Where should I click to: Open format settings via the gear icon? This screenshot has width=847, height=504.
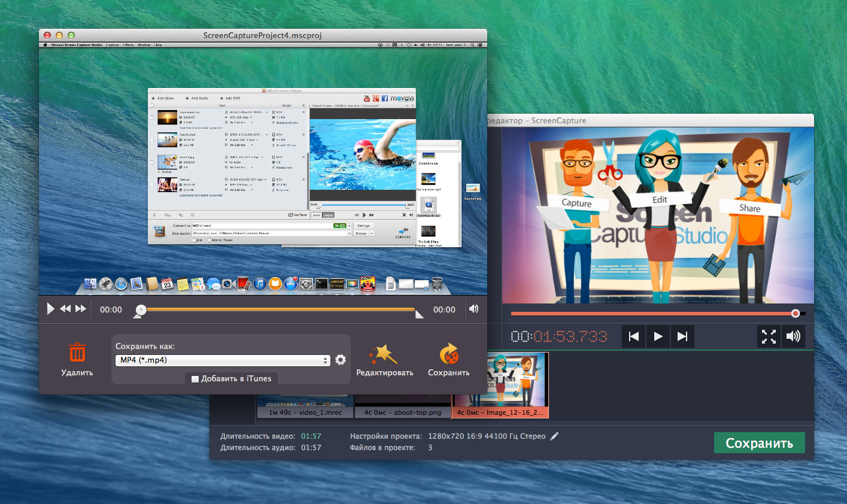(x=341, y=360)
